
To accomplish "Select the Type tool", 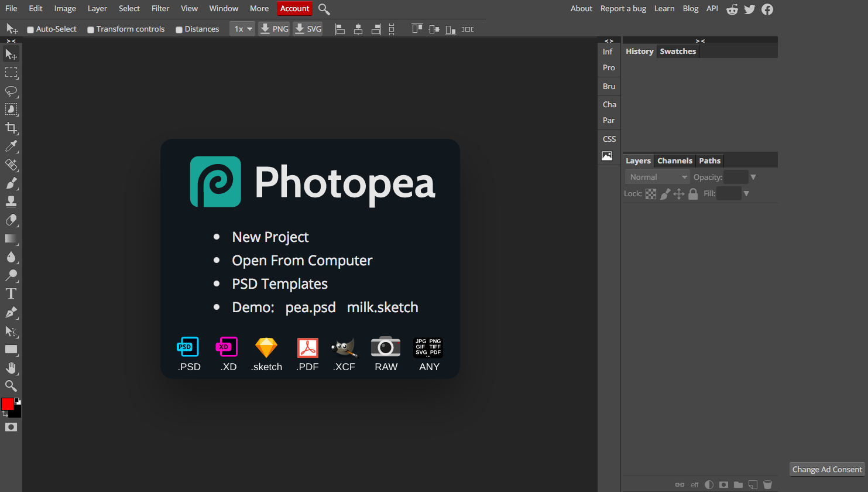I will tap(11, 293).
